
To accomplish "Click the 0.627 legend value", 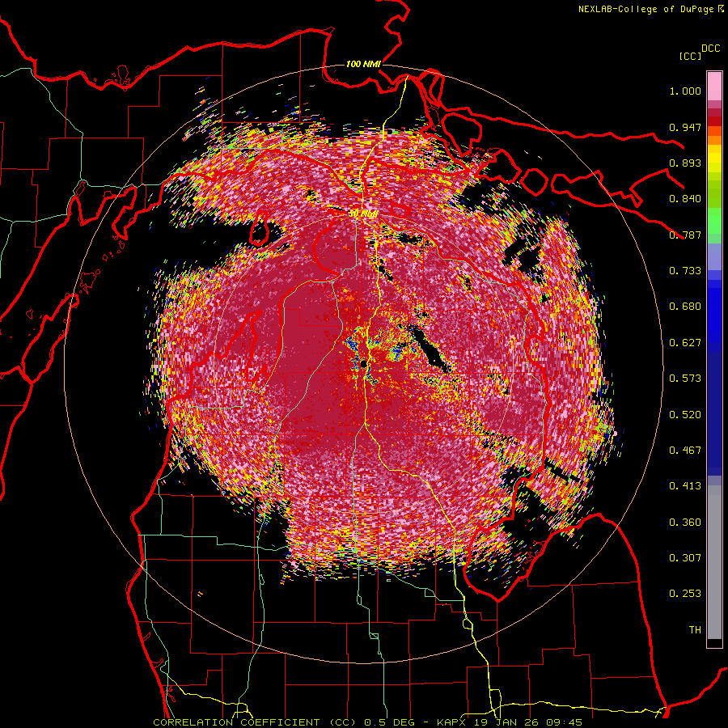I will pos(685,343).
